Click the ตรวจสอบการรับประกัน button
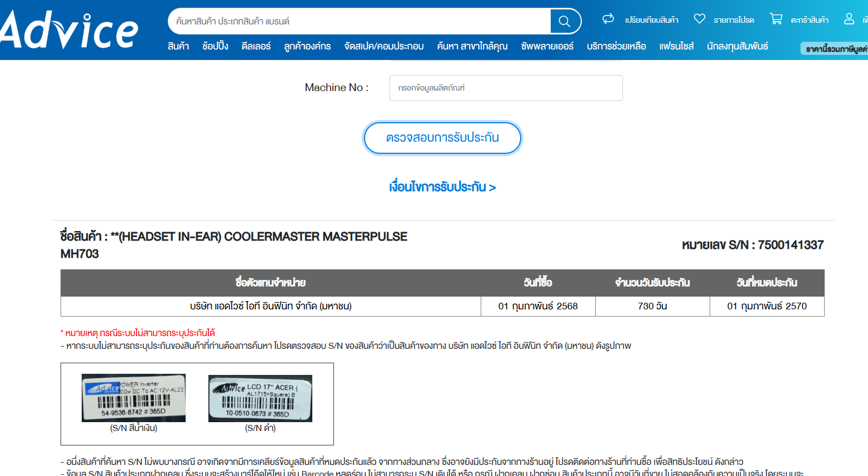The width and height of the screenshot is (868, 476). 442,138
